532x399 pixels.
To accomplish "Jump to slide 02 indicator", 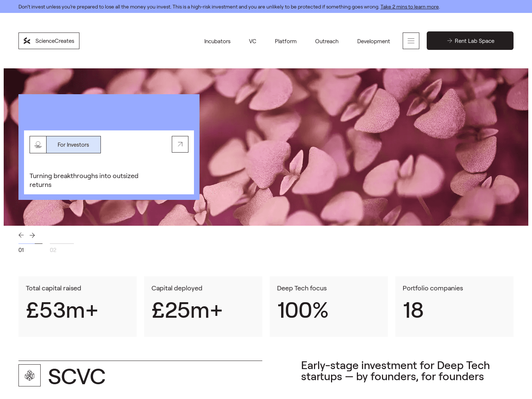I will click(62, 248).
